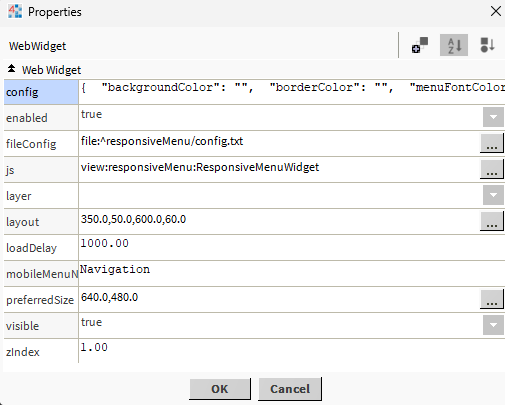Open the layout ellipsis editor button
Screen dimensions: 505x409
click(x=492, y=221)
